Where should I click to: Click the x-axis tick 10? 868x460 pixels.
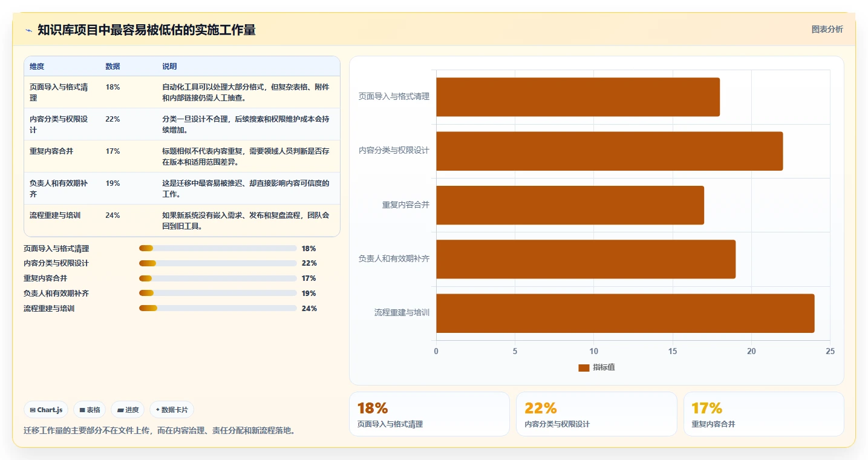pos(593,352)
